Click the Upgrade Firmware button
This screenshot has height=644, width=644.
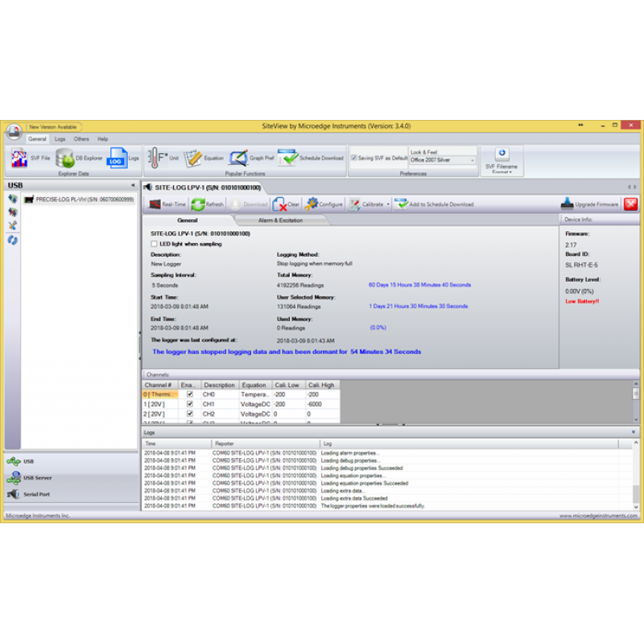coord(589,204)
